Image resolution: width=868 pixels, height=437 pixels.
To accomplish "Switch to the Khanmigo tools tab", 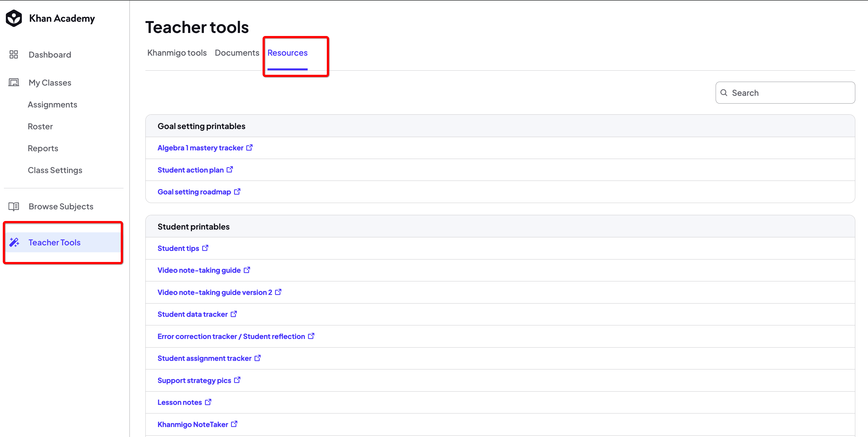I will 177,53.
